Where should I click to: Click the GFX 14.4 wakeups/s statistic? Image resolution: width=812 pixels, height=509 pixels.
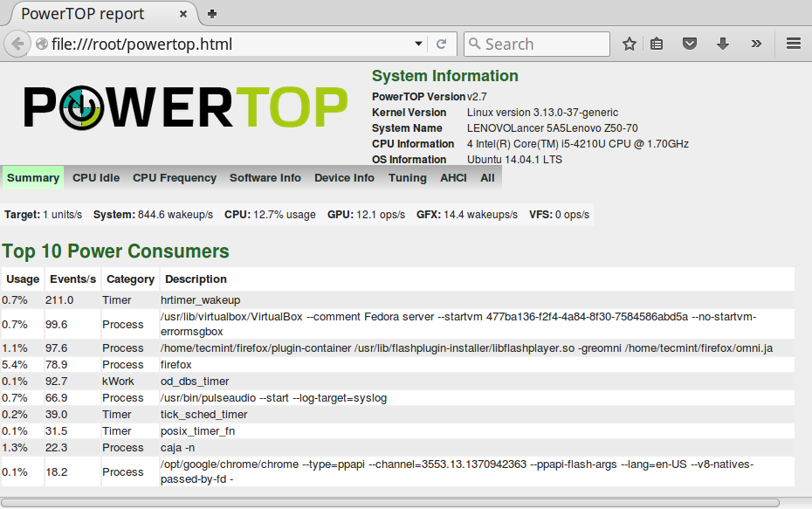(466, 215)
